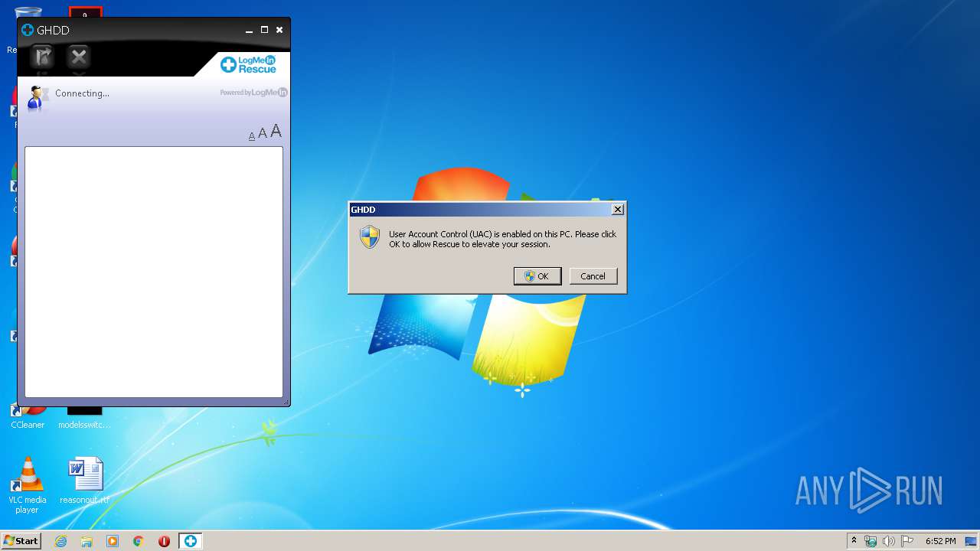This screenshot has height=551, width=980.
Task: Close the GHDD Rescue window
Action: [279, 30]
